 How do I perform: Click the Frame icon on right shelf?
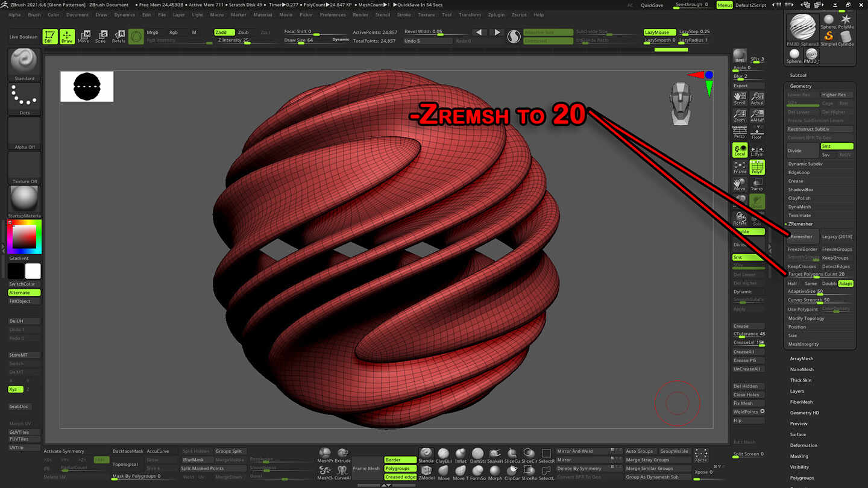(x=739, y=167)
